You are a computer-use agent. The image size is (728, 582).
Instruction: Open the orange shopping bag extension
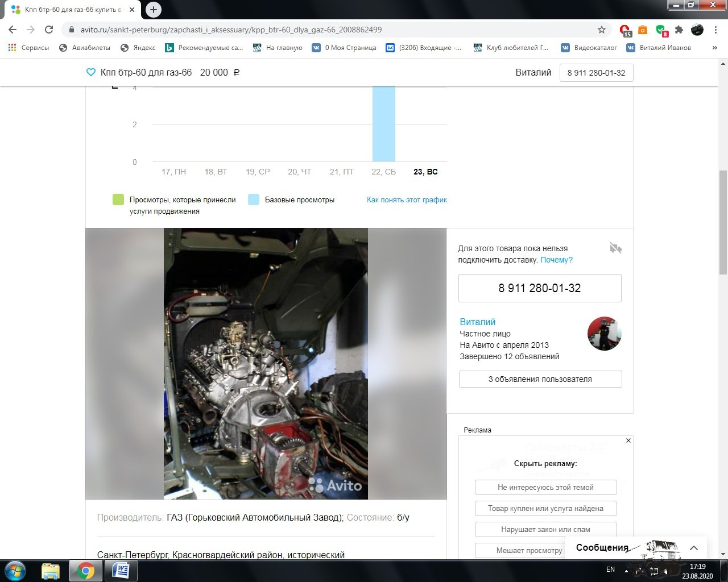(x=643, y=30)
